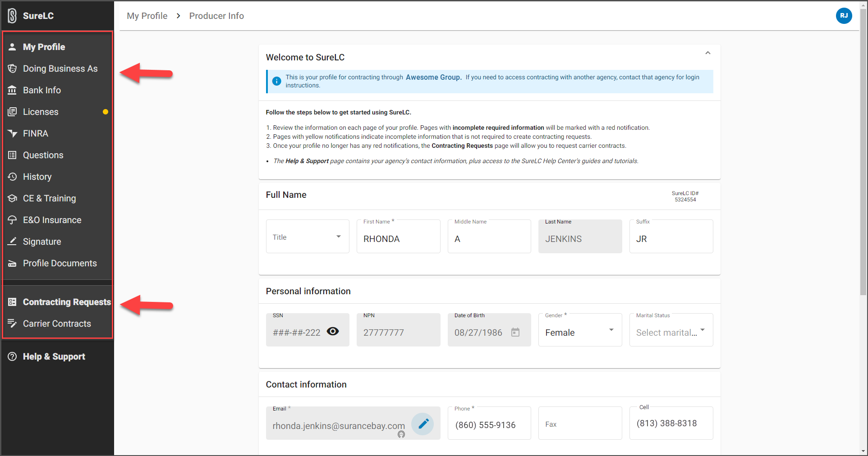The width and height of the screenshot is (868, 456).
Task: Click the Middle Name field
Action: [x=489, y=237]
